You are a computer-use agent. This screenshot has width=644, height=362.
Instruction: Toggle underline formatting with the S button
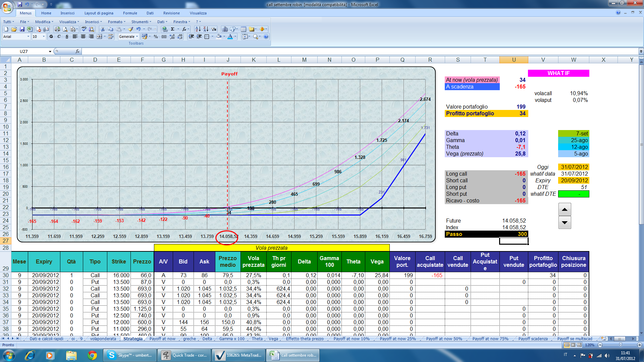[67, 37]
